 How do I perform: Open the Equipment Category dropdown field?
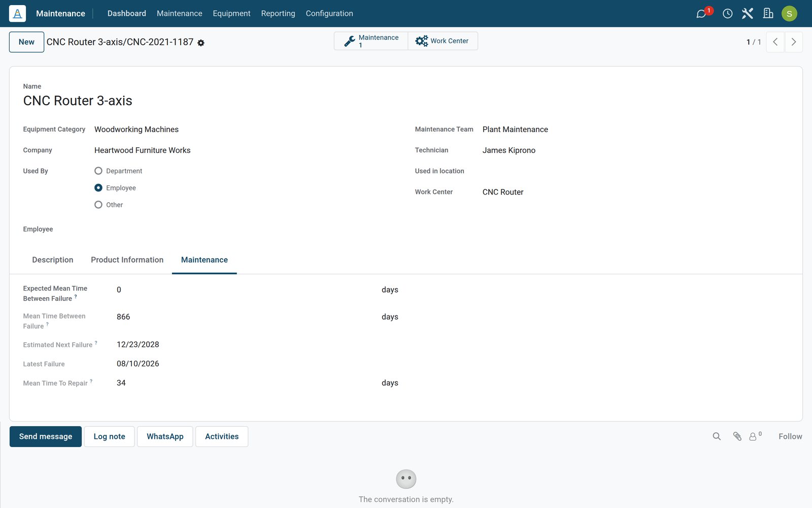[x=243, y=130]
